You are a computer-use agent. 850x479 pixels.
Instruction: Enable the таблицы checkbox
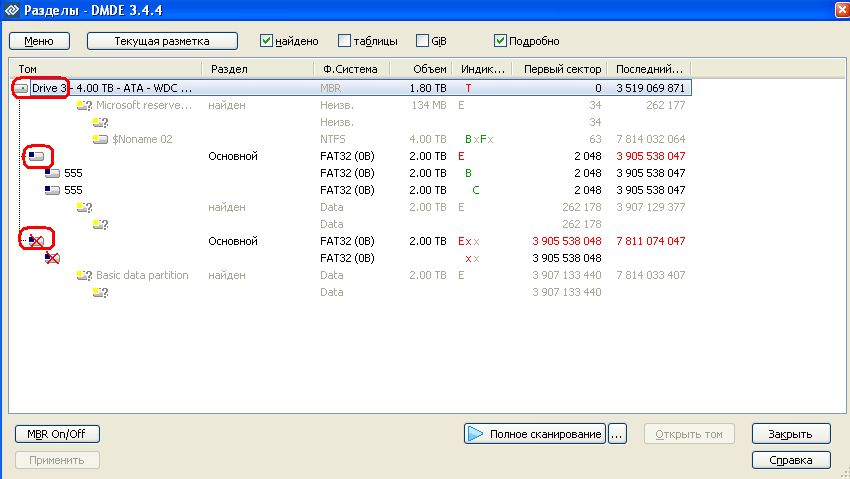[344, 41]
